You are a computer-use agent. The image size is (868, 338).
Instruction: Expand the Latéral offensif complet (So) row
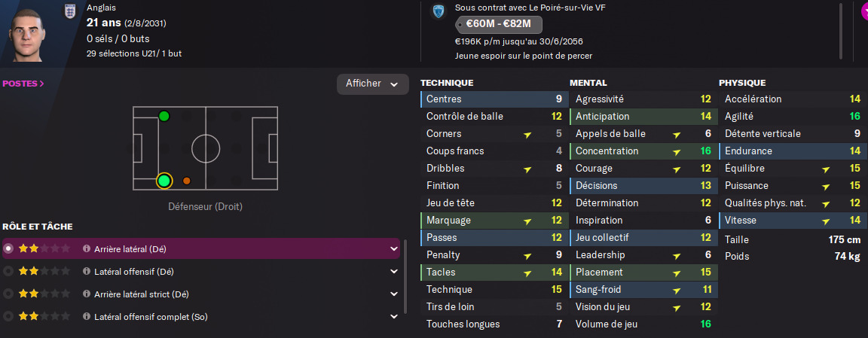coord(393,316)
